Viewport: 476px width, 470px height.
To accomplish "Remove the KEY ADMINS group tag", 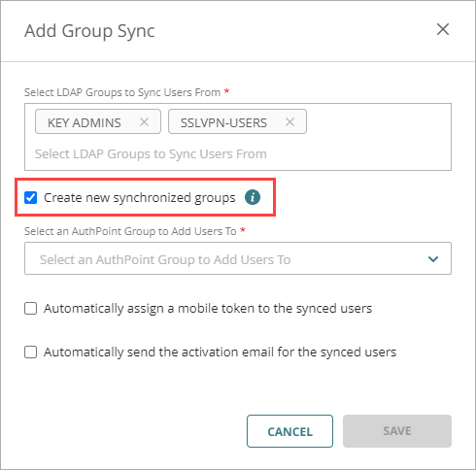I will [144, 122].
